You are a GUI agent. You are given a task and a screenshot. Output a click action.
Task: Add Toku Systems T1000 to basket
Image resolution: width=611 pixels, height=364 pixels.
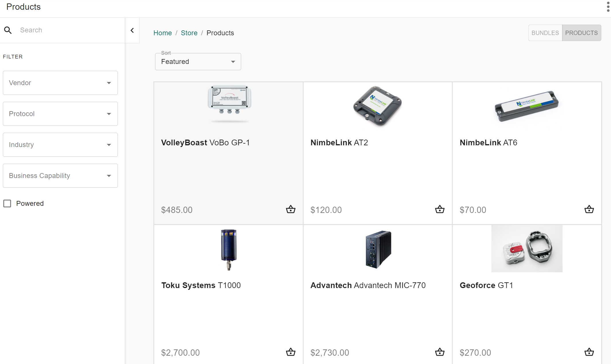coord(290,352)
